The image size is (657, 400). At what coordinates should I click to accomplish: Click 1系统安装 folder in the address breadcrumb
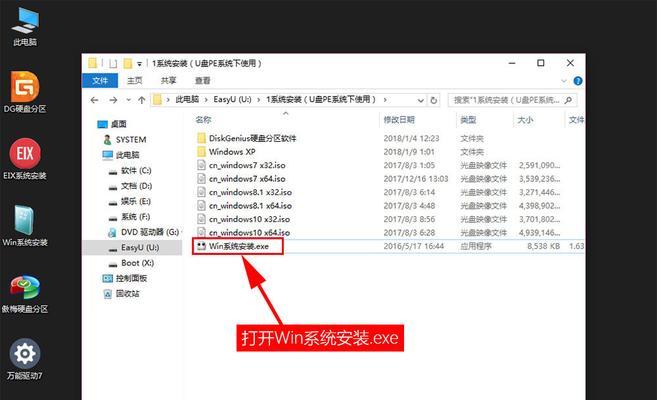coord(321,100)
